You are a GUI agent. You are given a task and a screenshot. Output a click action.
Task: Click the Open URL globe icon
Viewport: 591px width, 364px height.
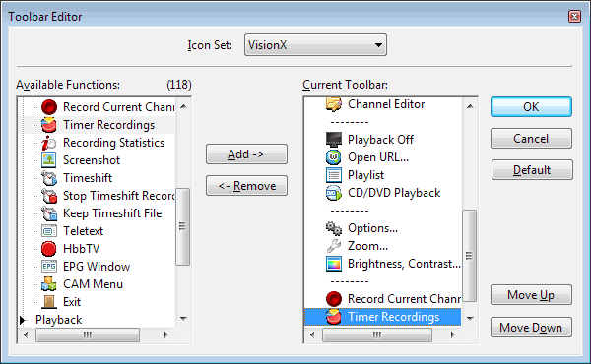[334, 157]
